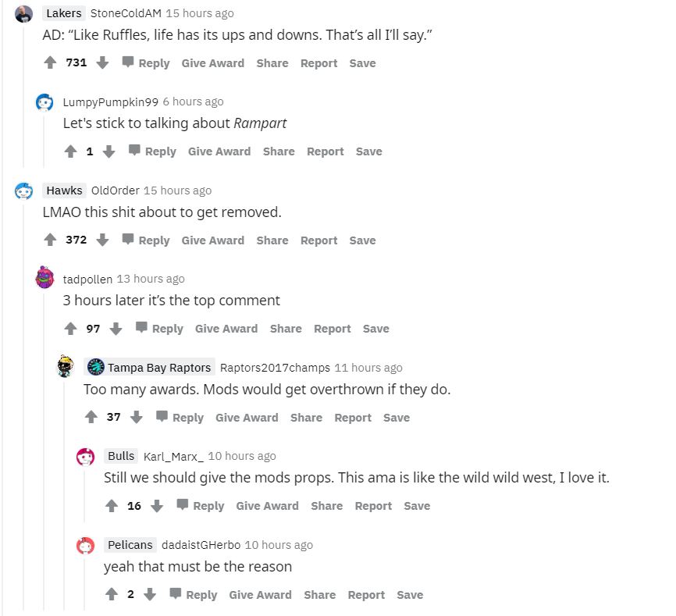The height and width of the screenshot is (616, 676).
Task: Report dadaistGHerbo's comment
Action: (x=367, y=595)
